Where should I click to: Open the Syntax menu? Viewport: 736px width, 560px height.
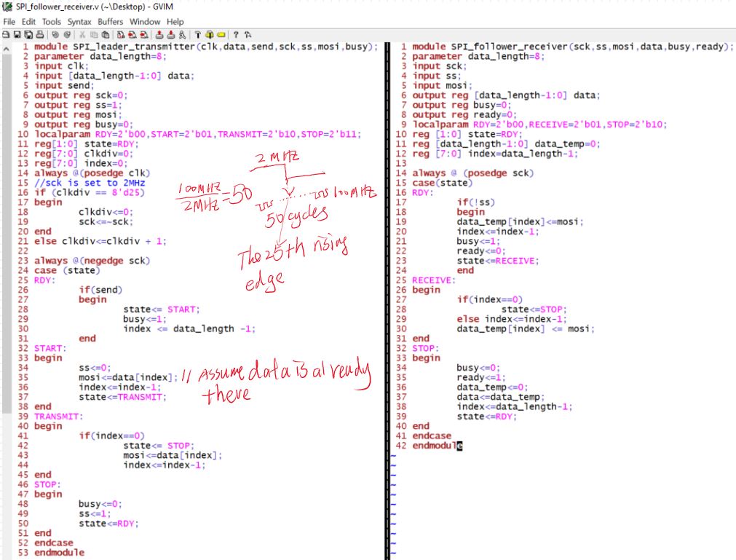[79, 22]
